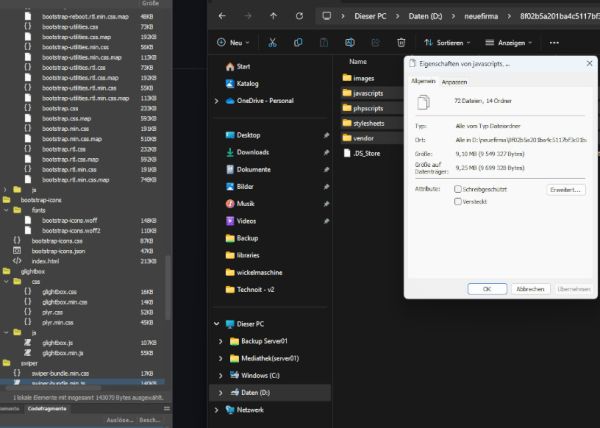Confirm the dialog with OK
Image resolution: width=600 pixels, height=428 pixels.
coord(487,288)
